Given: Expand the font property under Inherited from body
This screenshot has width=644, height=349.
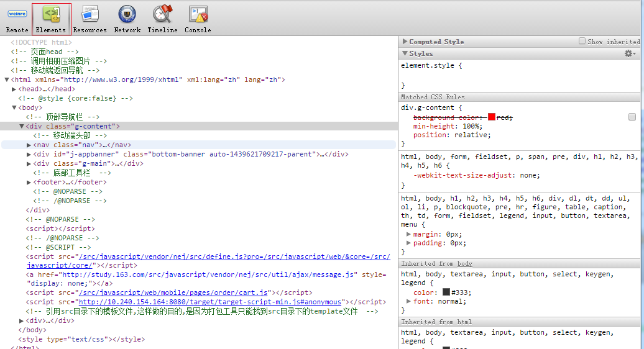Looking at the screenshot, I should pyautogui.click(x=408, y=301).
